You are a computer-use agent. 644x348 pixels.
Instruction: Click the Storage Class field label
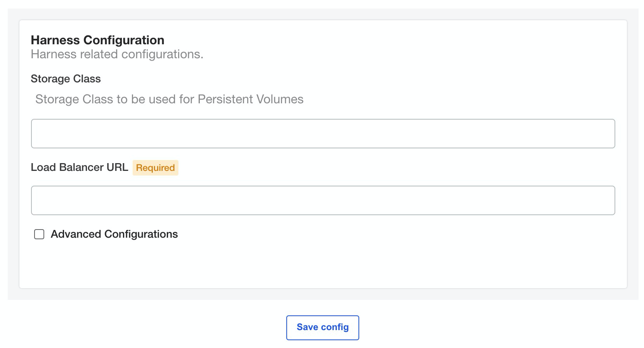click(66, 79)
